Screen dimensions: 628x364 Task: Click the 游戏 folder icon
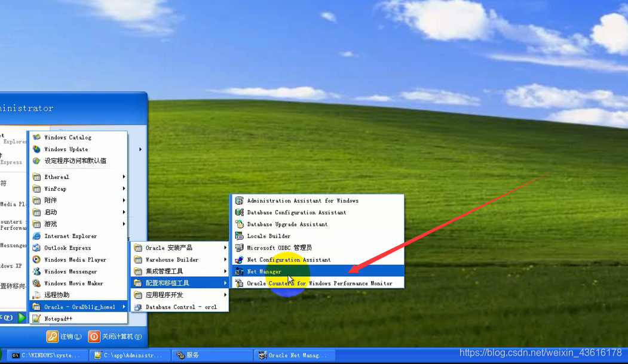37,224
